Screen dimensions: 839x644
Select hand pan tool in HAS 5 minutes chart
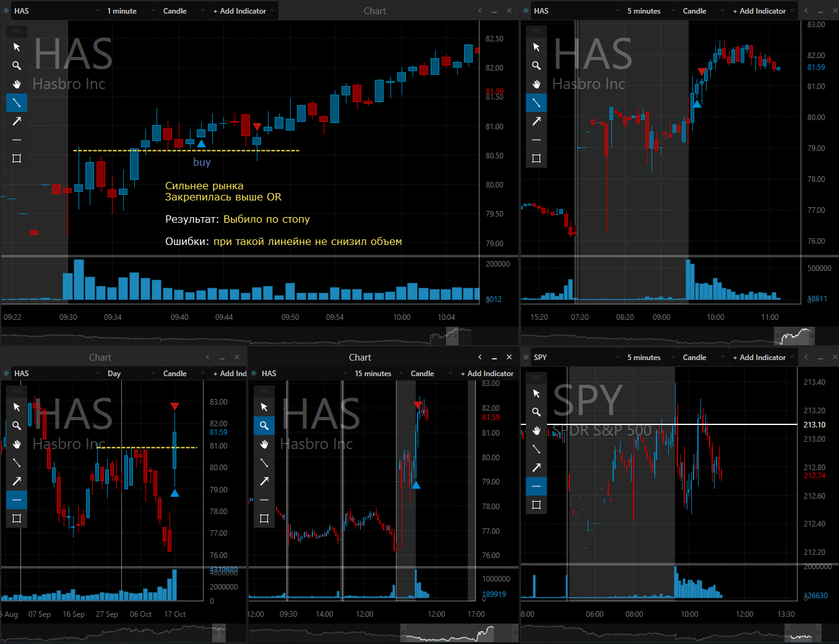536,84
